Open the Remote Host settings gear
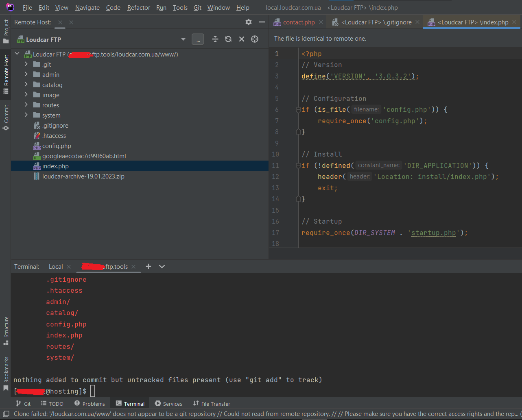Viewport: 522px width, 420px height. click(x=249, y=22)
